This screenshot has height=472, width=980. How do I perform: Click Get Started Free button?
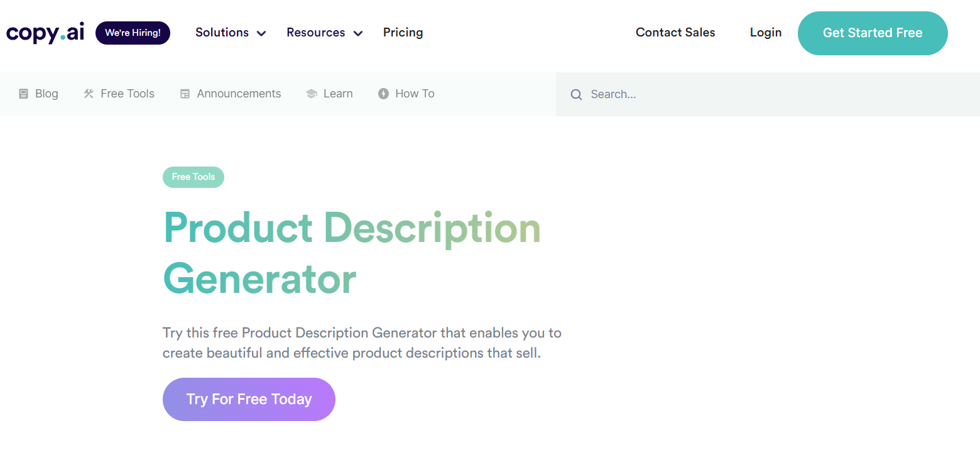pos(873,33)
